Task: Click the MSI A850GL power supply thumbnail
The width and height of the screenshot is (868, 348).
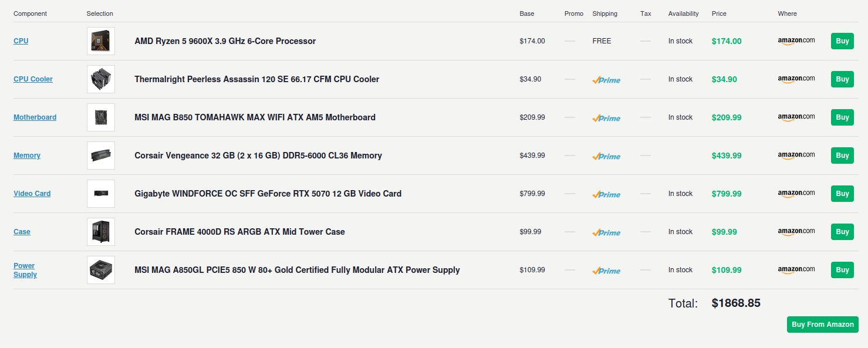Action: [x=101, y=270]
